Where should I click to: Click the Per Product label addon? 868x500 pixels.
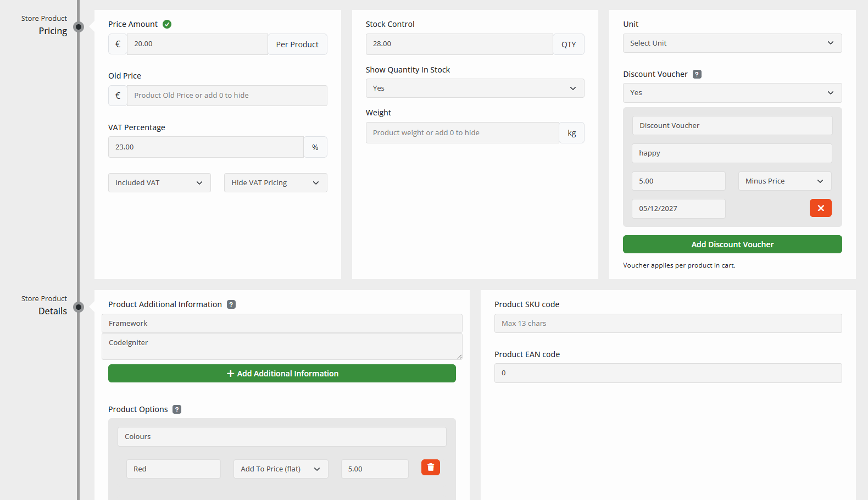pyautogui.click(x=297, y=45)
